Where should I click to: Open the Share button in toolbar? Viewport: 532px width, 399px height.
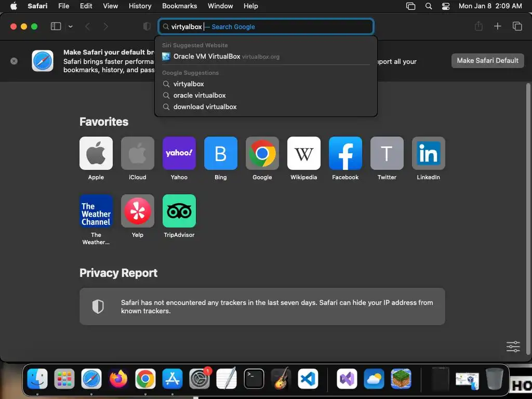(x=478, y=26)
